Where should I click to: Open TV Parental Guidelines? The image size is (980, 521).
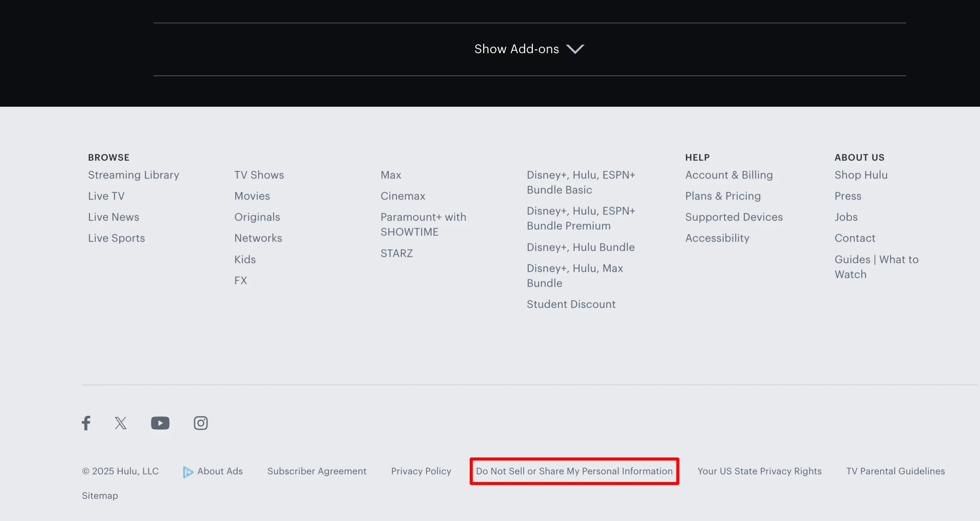pos(895,471)
